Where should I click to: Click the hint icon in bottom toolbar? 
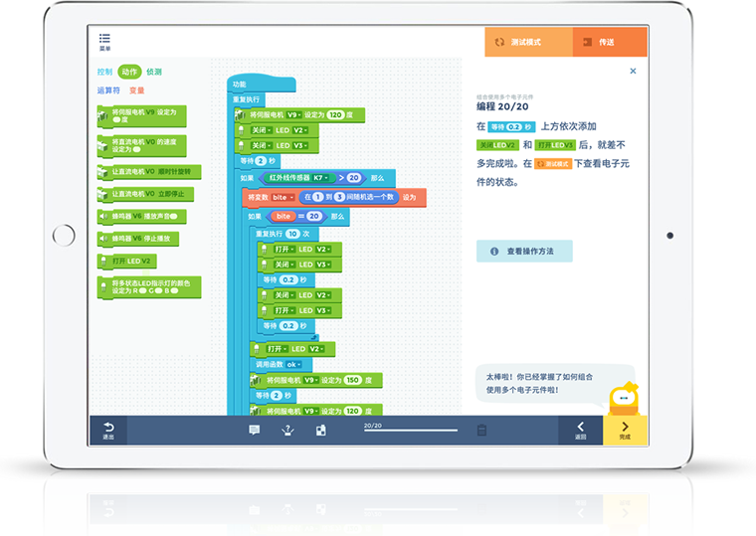click(x=287, y=430)
